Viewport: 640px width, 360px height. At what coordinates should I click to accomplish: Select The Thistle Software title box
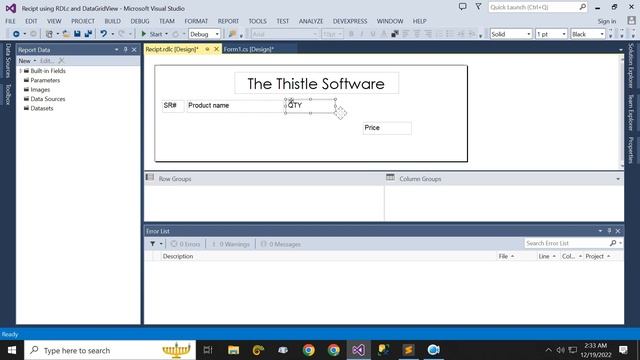pyautogui.click(x=316, y=83)
